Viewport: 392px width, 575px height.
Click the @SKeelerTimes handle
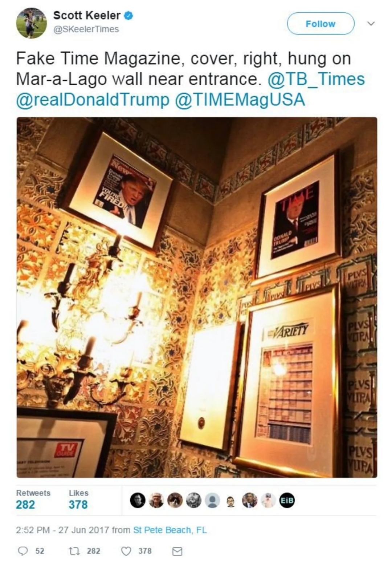coord(86,29)
